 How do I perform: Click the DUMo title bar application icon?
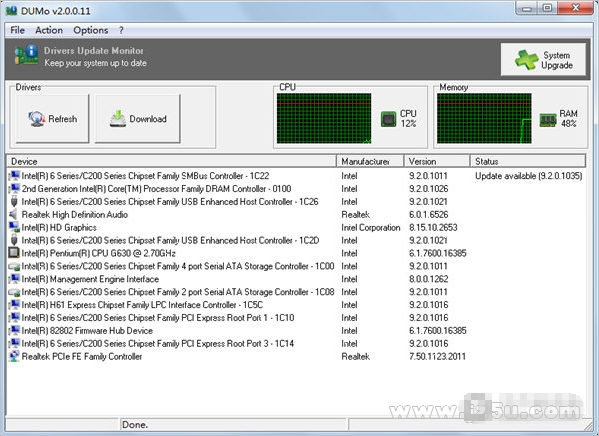tap(11, 10)
